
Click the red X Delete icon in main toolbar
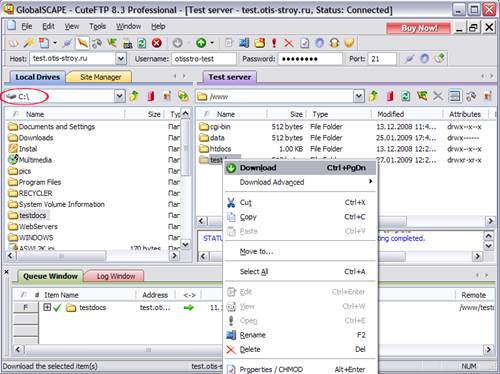pos(289,43)
